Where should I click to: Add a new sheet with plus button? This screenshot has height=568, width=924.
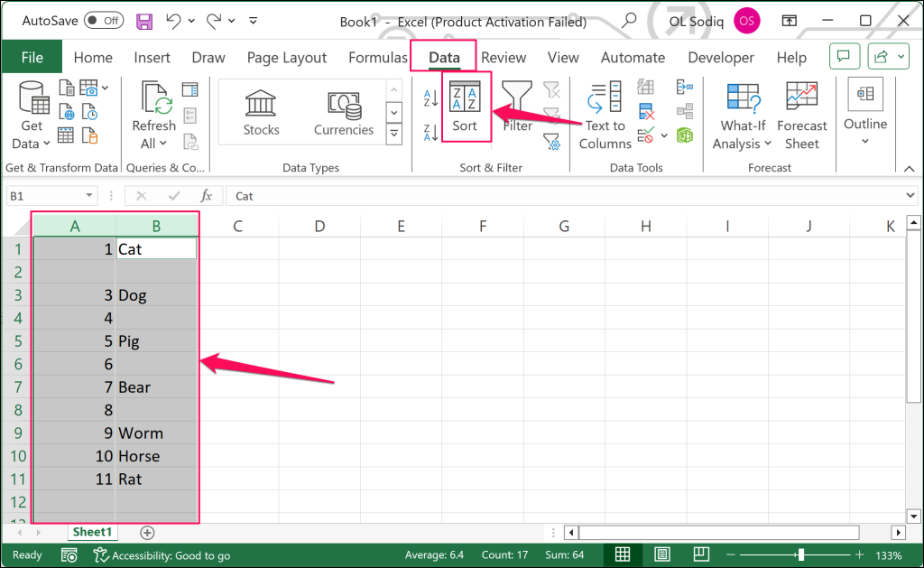(x=147, y=533)
